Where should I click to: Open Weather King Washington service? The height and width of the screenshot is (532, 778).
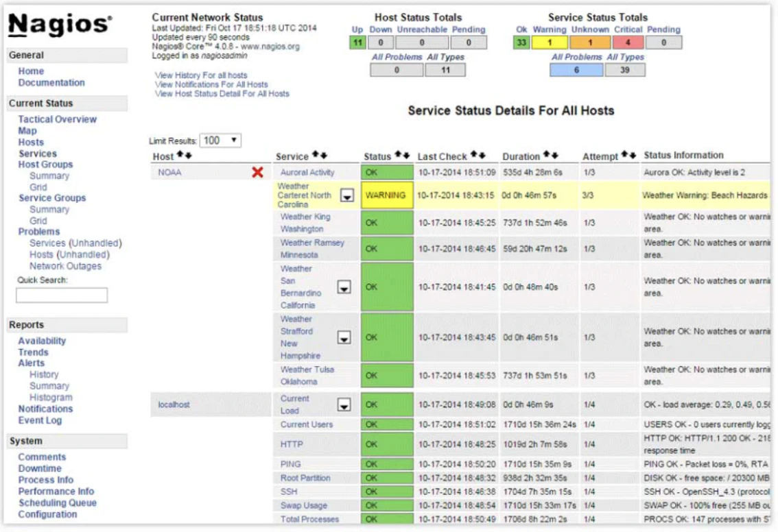pyautogui.click(x=305, y=223)
